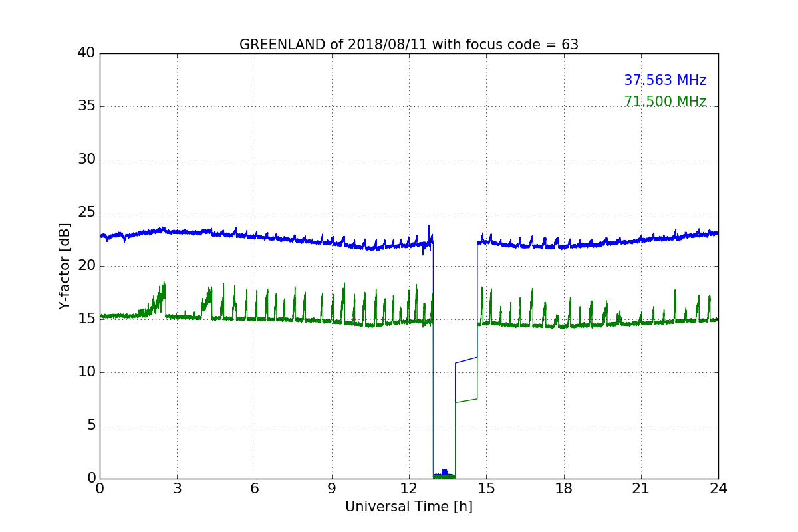The height and width of the screenshot is (532, 798).
Task: Click the y-axis tick label 35
Action: point(86,106)
